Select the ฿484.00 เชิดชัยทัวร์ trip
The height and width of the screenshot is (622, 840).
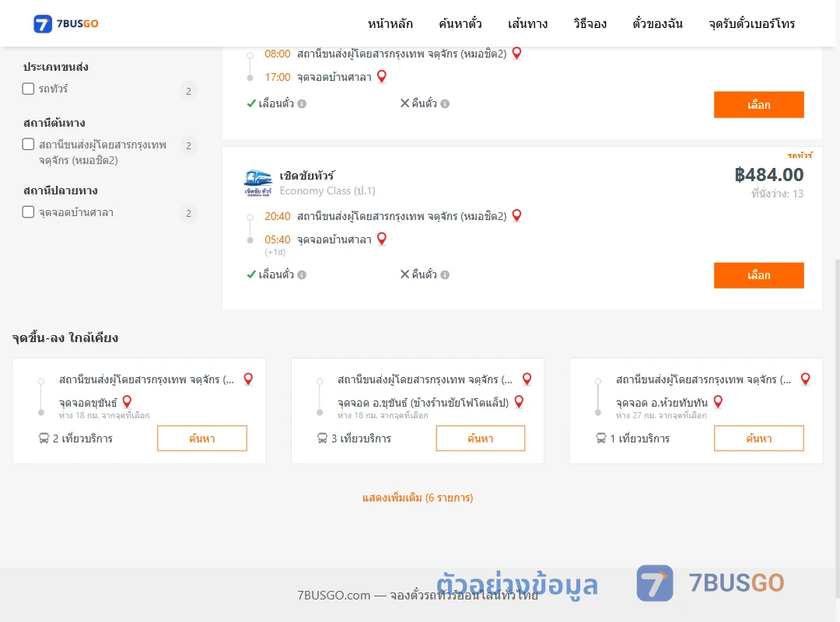(x=758, y=275)
